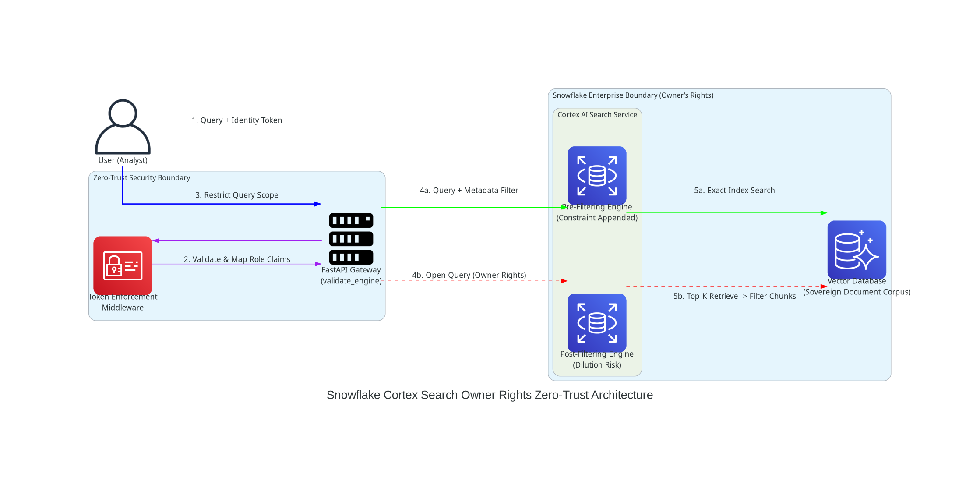Click the "Vector Database (Sovereign Document Corpus)" label

pos(857,286)
